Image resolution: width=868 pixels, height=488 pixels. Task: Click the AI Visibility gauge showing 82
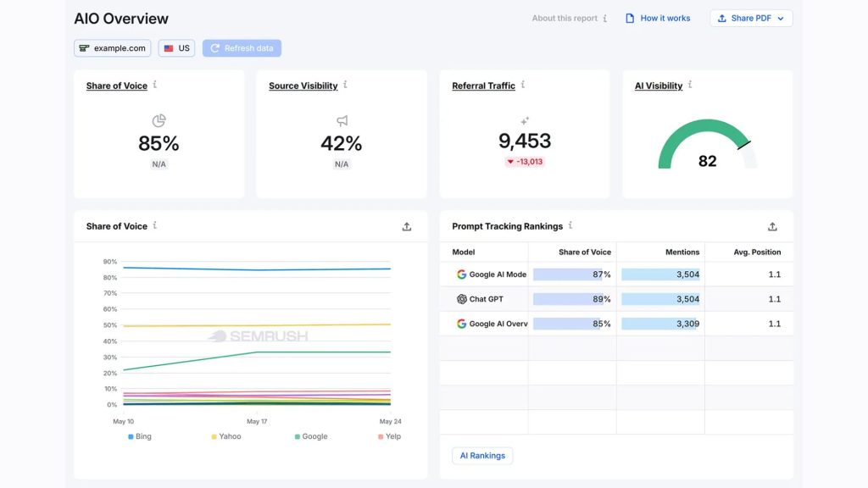coord(708,145)
